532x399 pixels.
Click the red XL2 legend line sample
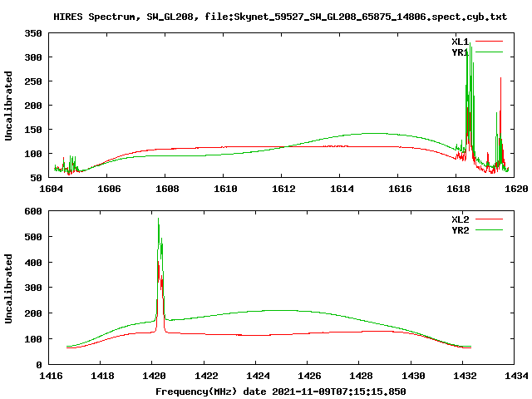[x=489, y=219]
